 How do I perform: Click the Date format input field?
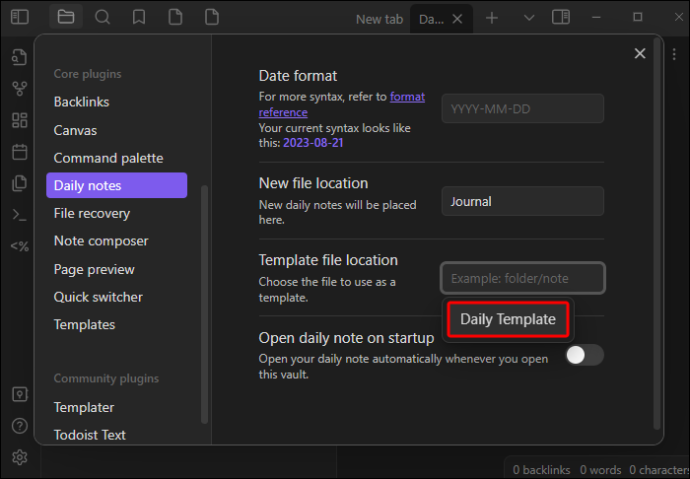click(x=523, y=109)
